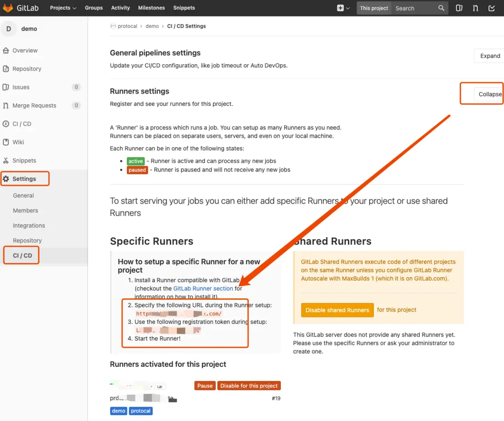Image resolution: width=504 pixels, height=421 pixels.
Task: Open the demo project name link
Action: (29, 28)
